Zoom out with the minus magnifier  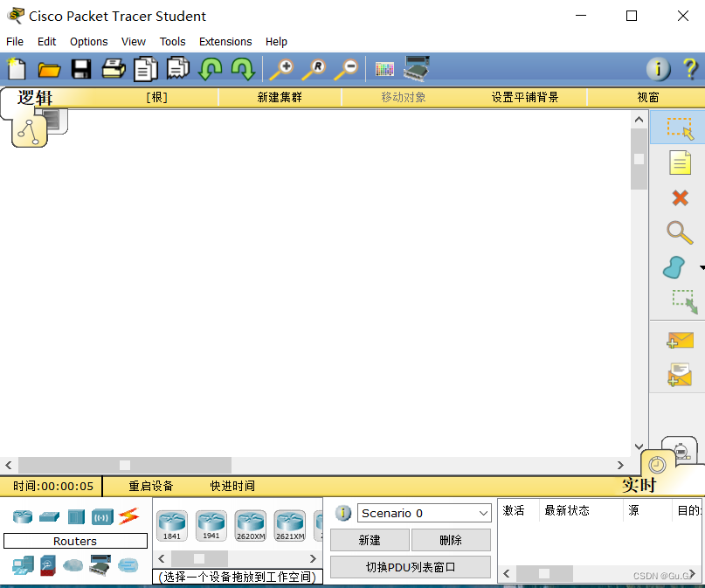coord(346,69)
